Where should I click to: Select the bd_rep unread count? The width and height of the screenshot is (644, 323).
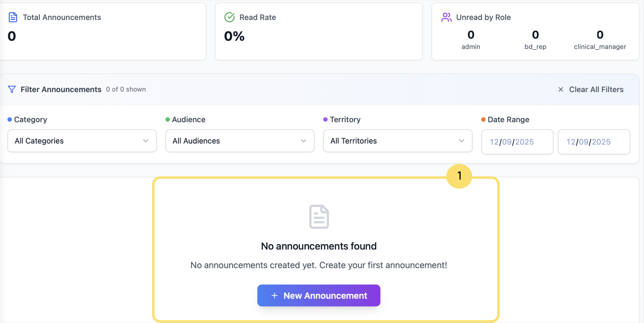(535, 35)
